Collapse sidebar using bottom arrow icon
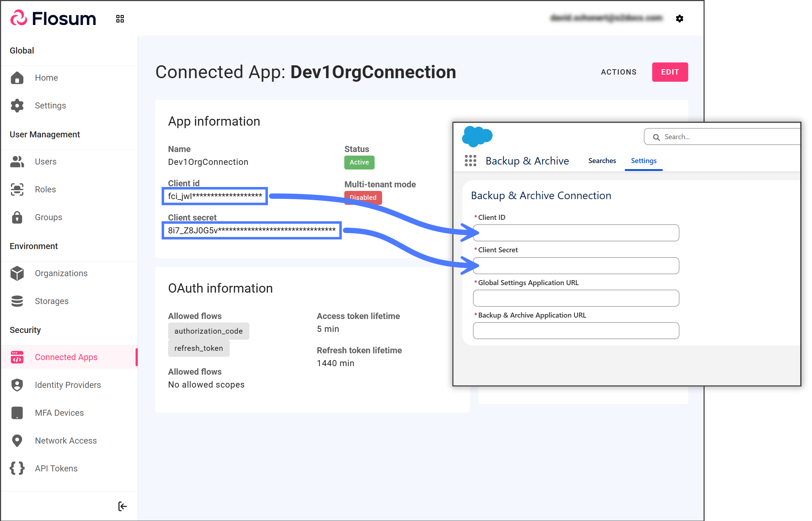The image size is (812, 521). pyautogui.click(x=122, y=506)
